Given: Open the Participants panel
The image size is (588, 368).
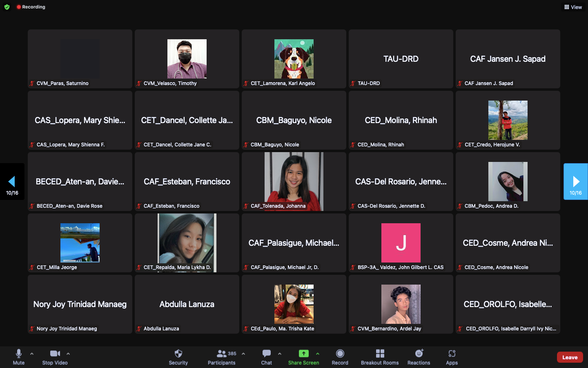Looking at the screenshot, I should coord(222,357).
